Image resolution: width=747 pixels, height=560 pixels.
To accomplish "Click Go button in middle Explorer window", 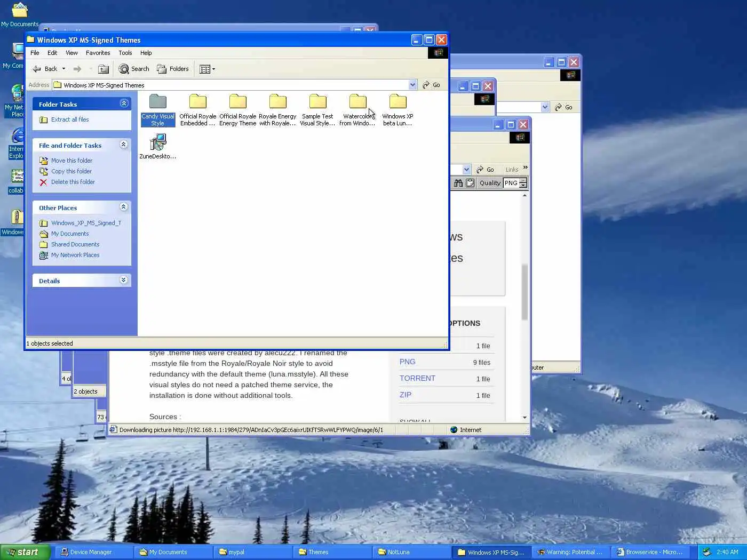I will tap(564, 107).
